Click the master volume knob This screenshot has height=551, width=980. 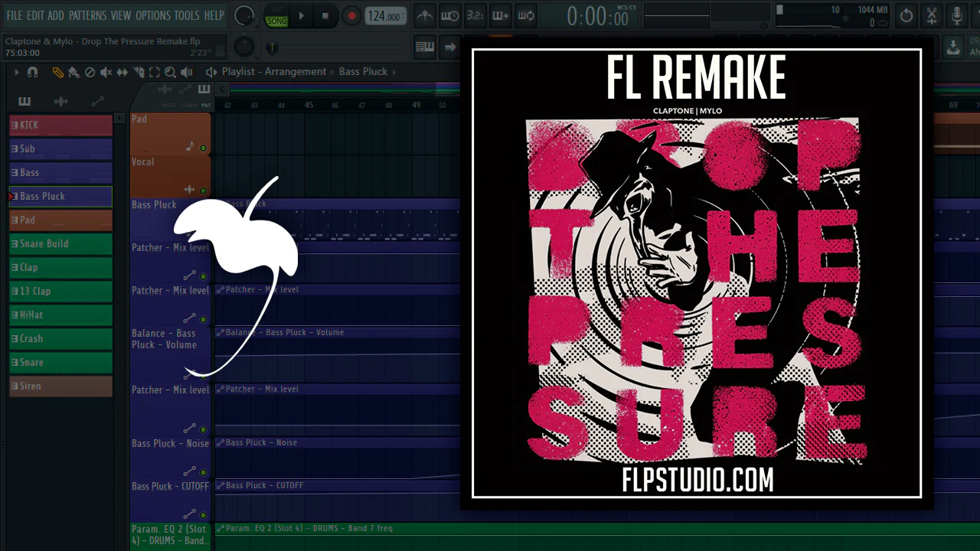click(x=243, y=15)
